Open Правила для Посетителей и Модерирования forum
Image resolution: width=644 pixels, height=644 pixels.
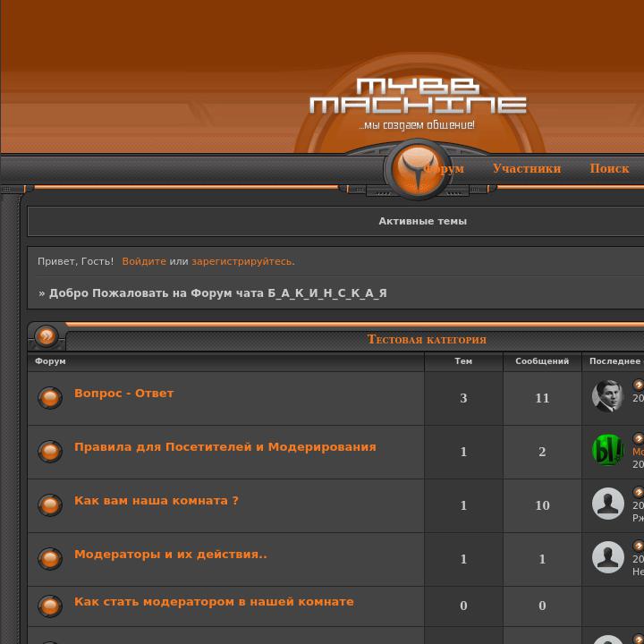(225, 447)
